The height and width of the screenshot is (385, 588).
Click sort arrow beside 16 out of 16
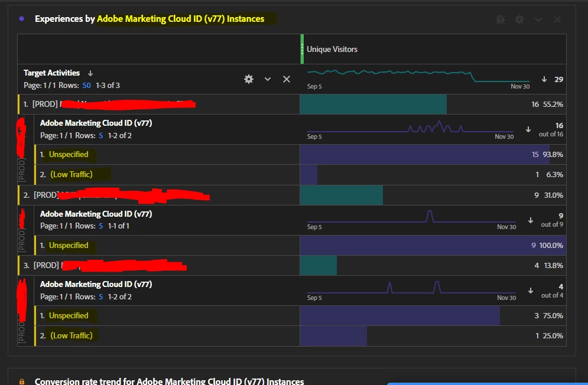tap(528, 129)
